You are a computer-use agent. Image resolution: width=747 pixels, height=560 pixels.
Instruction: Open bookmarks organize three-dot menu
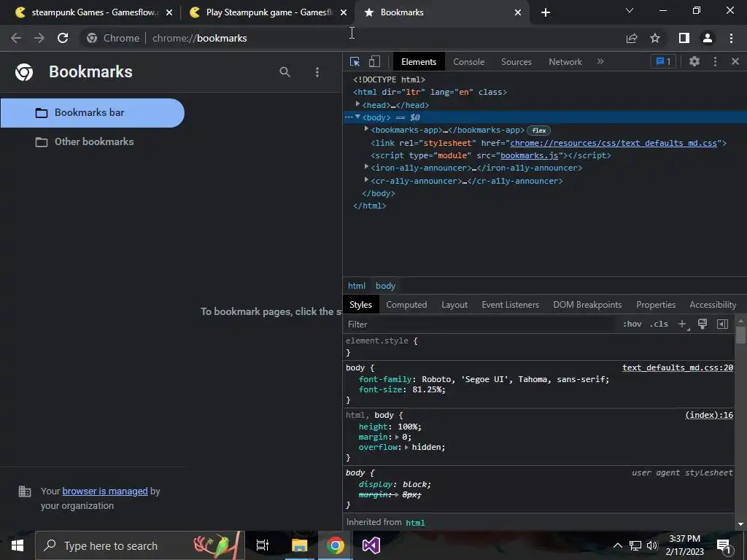point(317,72)
